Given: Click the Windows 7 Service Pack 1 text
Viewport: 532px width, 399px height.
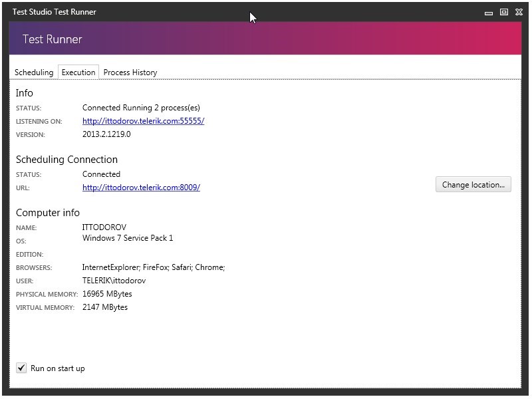Looking at the screenshot, I should click(128, 238).
